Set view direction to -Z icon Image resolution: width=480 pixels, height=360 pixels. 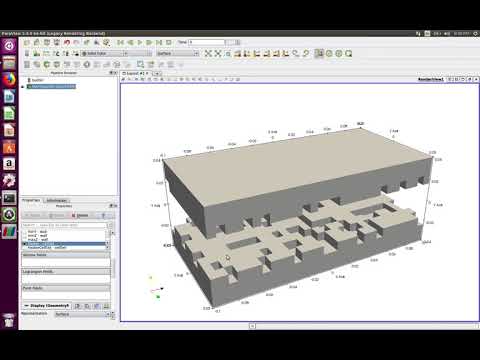286,53
